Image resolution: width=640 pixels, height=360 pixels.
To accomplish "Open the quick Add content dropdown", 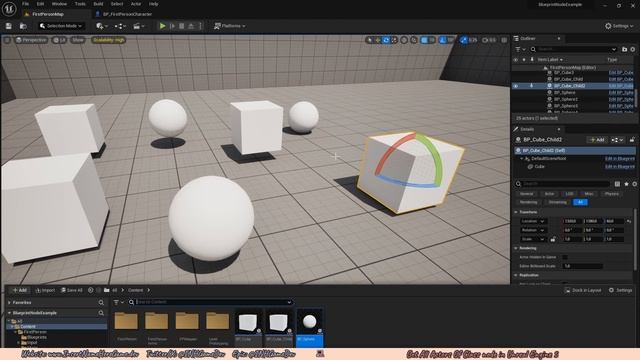I will pyautogui.click(x=102, y=26).
